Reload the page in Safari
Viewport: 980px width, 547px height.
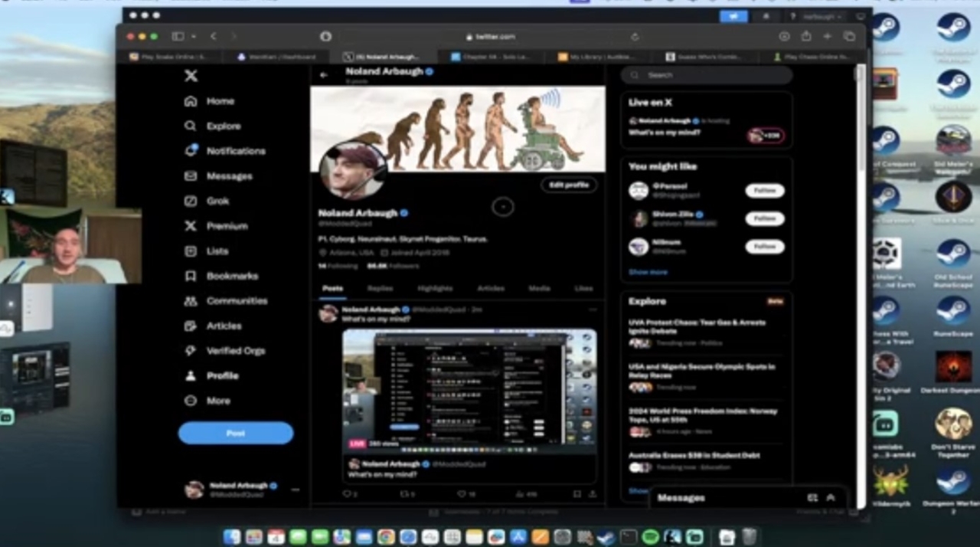635,36
